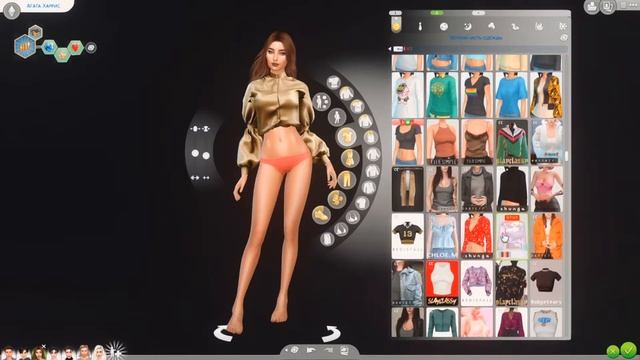Pick the green striped track jacket
This screenshot has width=640, height=360.
[511, 142]
